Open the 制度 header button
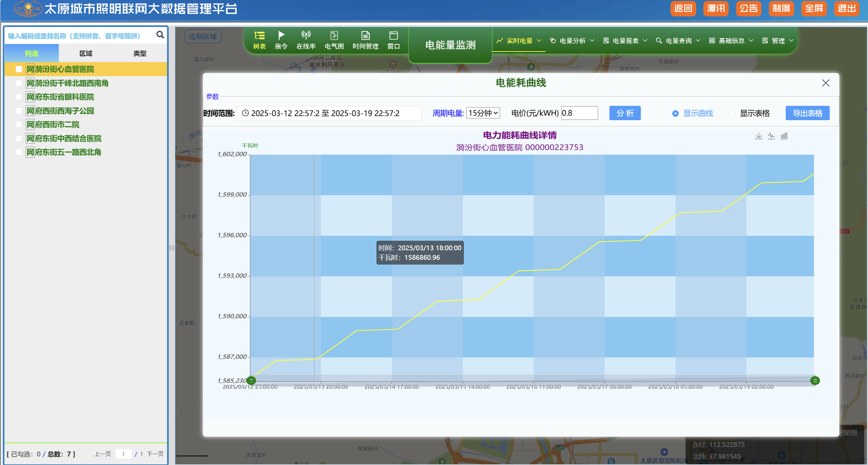The width and height of the screenshot is (868, 465). 781,9
